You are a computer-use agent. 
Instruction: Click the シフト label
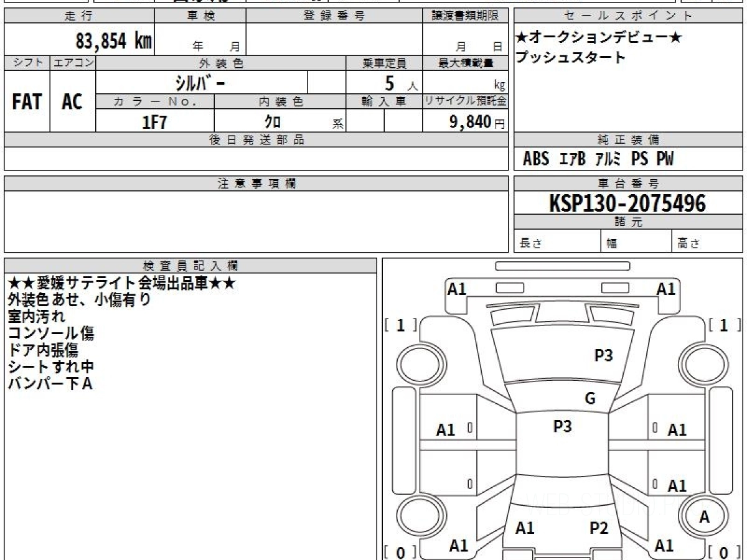(x=27, y=63)
